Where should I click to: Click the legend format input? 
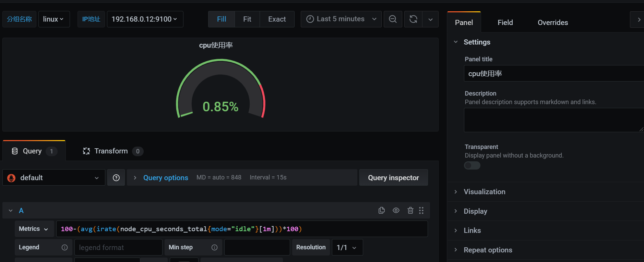tap(118, 247)
